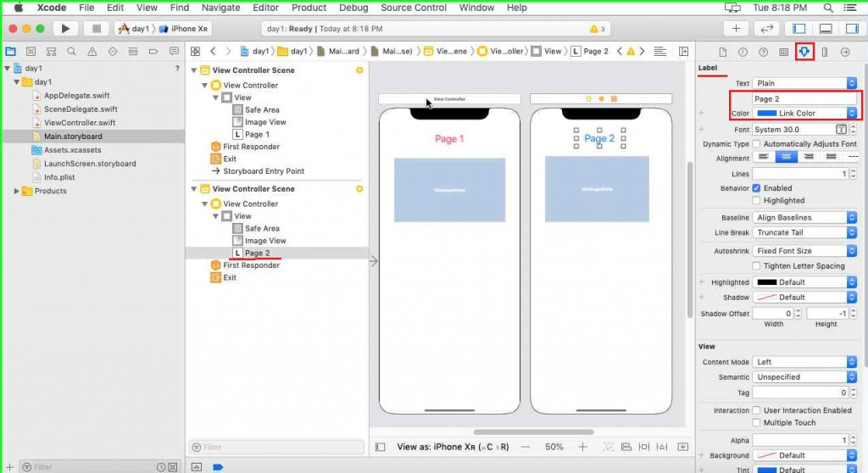Open the Color dropdown showing Link Color
Image resolution: width=868 pixels, height=473 pixels.
point(804,113)
